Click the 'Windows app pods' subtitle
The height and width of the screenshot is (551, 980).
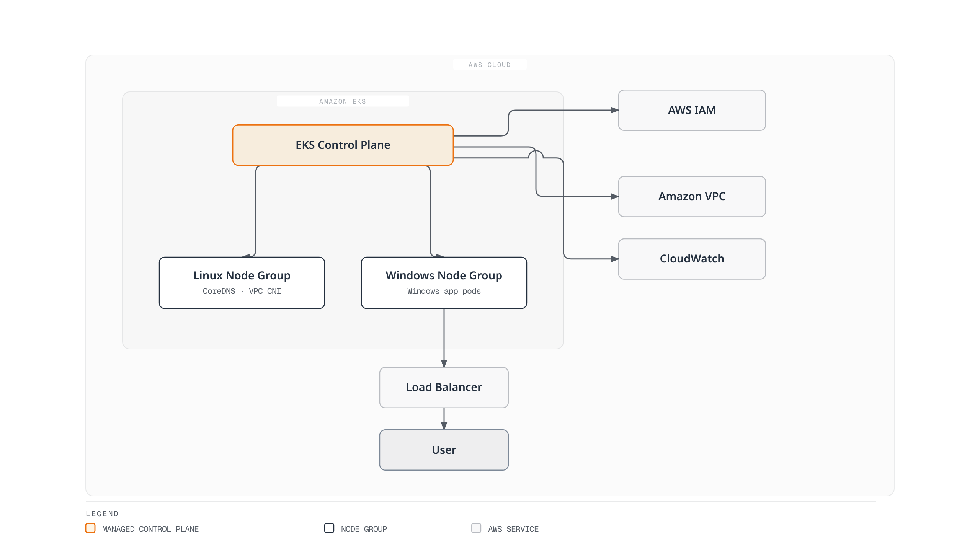pyautogui.click(x=444, y=291)
